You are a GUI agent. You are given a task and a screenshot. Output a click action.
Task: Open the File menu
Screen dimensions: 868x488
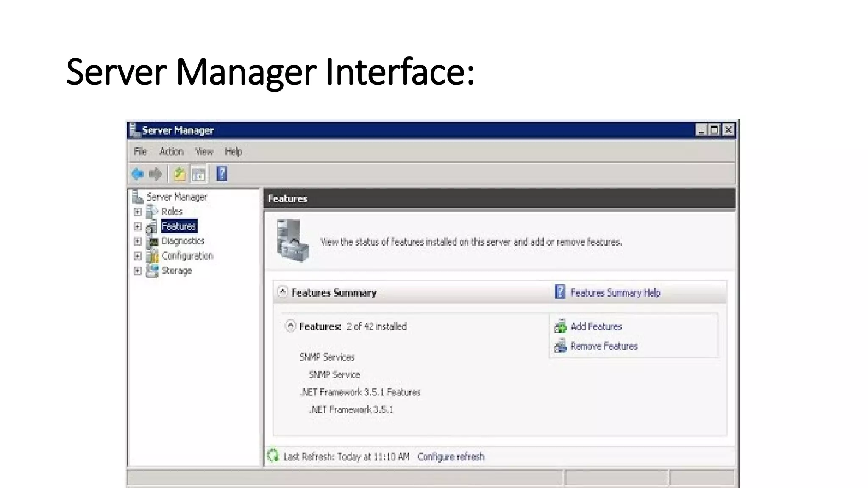click(140, 152)
